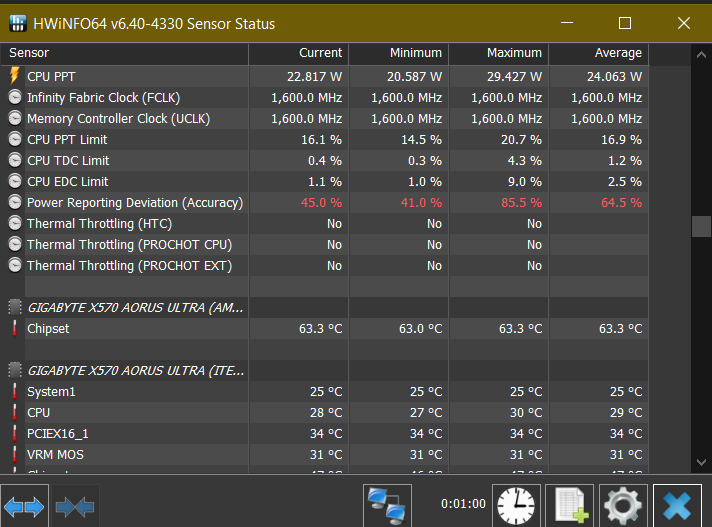Click the shrink layout arrows button
This screenshot has height=527, width=712.
tap(75, 506)
